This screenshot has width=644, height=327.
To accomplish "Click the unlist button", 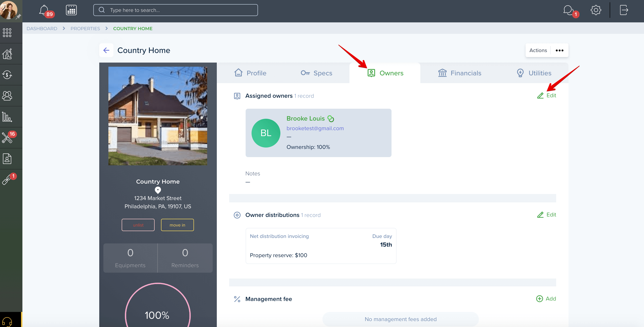I will pos(138,225).
